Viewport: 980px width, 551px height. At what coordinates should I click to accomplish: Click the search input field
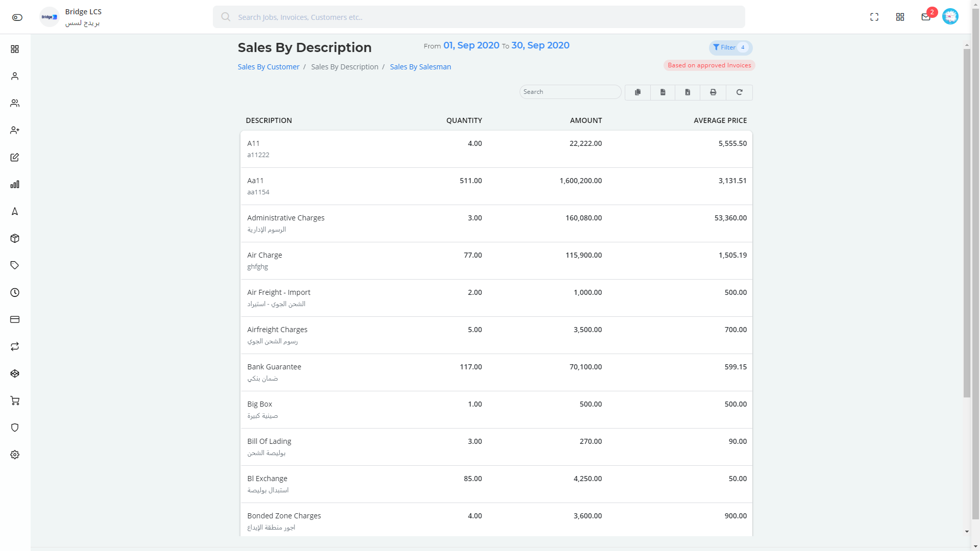570,91
